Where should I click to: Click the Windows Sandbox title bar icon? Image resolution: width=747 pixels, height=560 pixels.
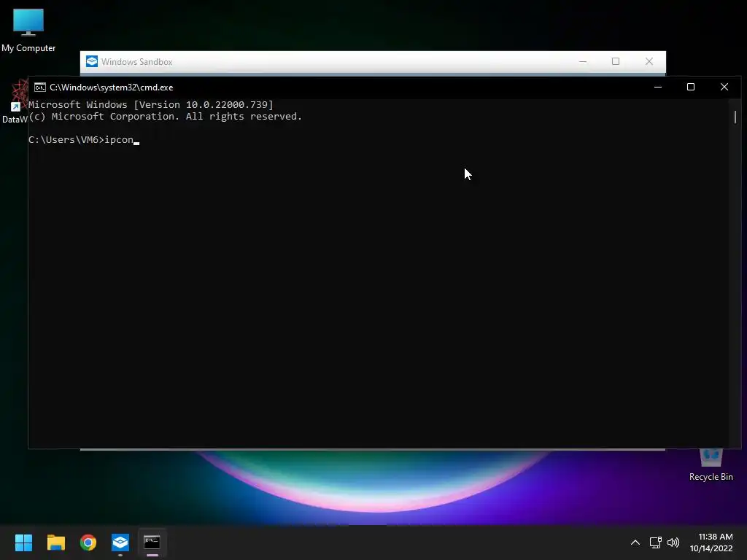coord(92,61)
